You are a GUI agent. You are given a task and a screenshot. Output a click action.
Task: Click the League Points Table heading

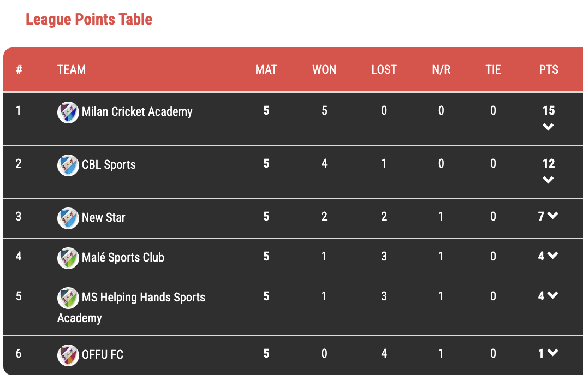[x=89, y=20]
